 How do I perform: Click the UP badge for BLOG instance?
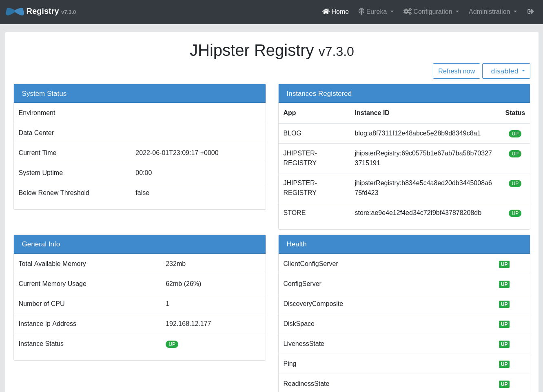515,134
